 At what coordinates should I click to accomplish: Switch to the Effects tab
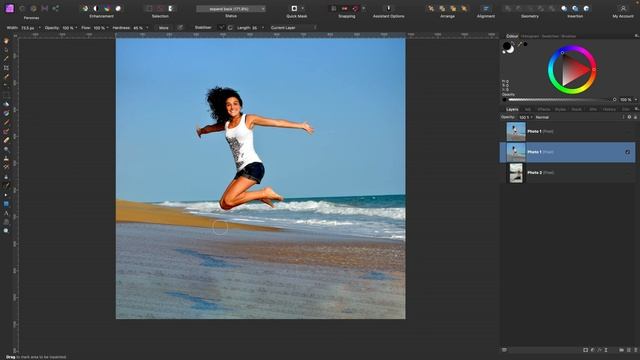pos(544,109)
